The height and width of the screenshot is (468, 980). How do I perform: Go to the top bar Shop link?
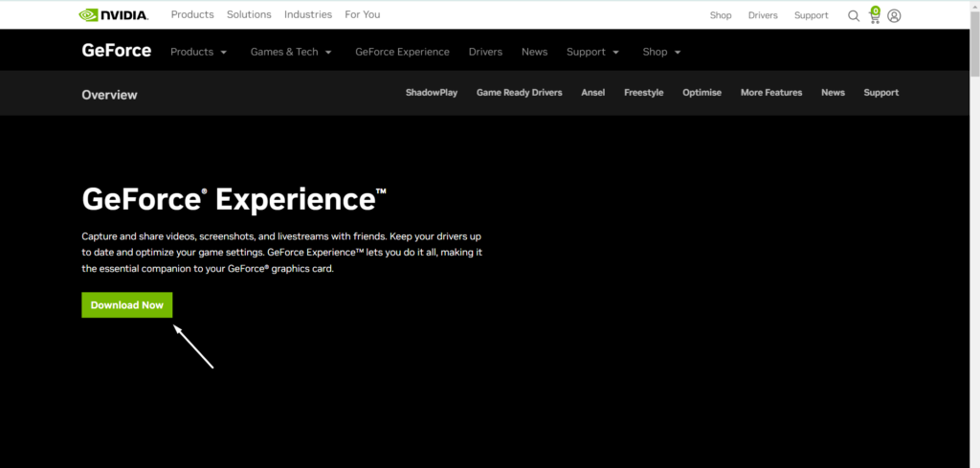721,15
